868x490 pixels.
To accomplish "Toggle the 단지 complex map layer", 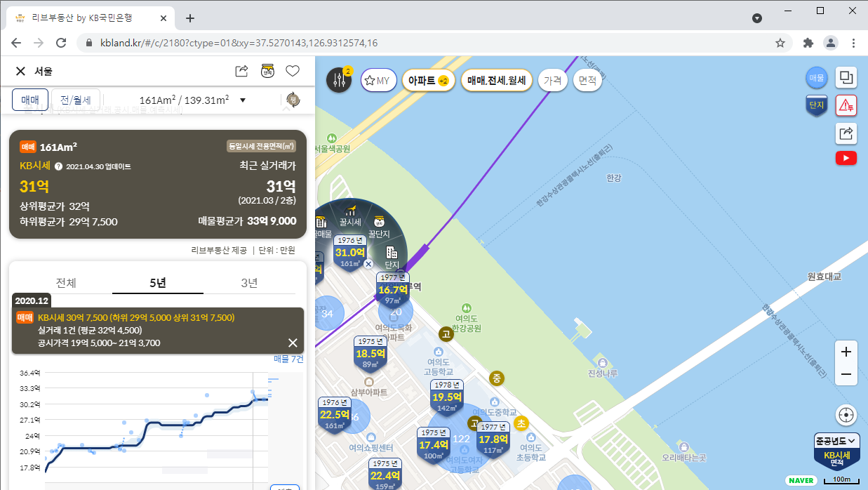I will (816, 106).
